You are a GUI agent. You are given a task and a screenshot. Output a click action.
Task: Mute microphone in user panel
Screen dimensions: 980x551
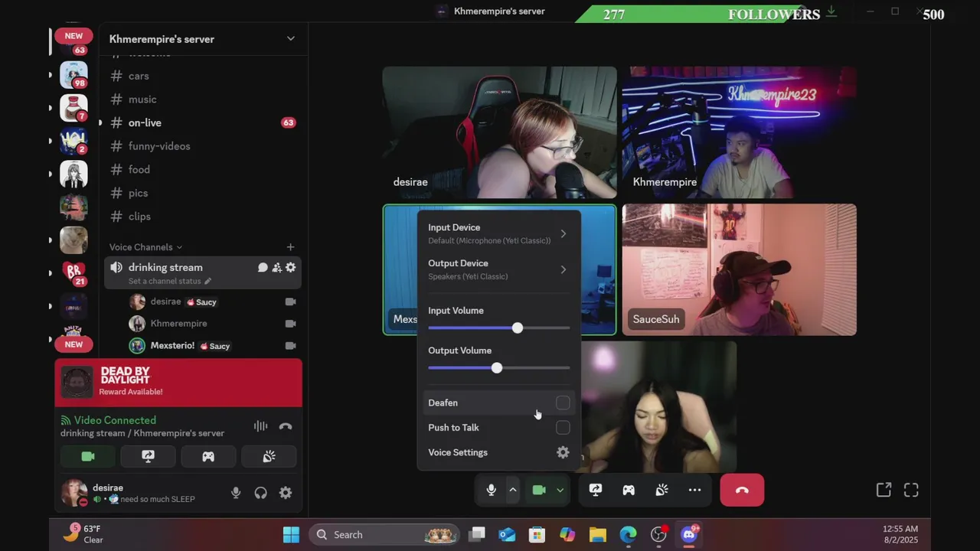[x=236, y=493]
